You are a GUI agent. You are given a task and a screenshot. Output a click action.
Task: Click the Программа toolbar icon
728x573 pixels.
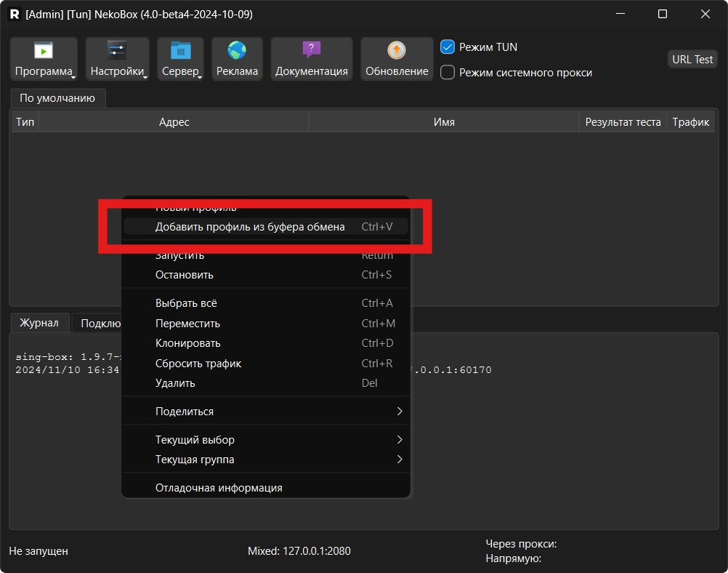pyautogui.click(x=44, y=51)
